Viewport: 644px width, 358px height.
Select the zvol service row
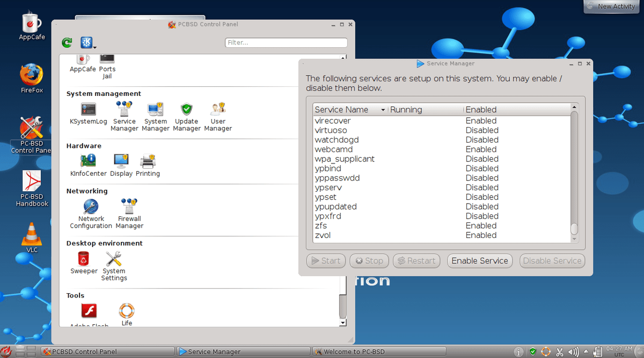click(441, 235)
